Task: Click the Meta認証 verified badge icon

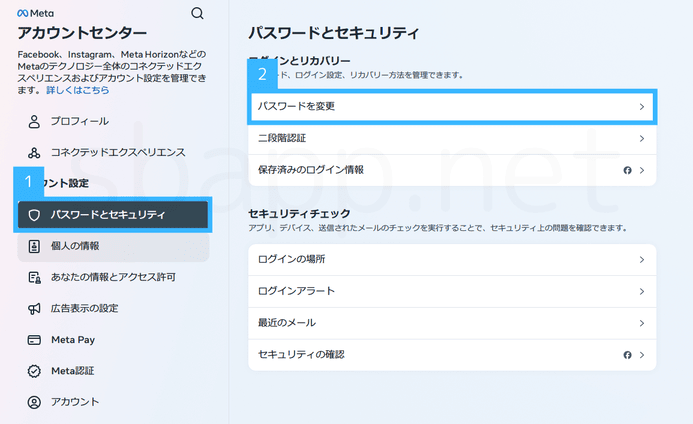Action: click(34, 371)
